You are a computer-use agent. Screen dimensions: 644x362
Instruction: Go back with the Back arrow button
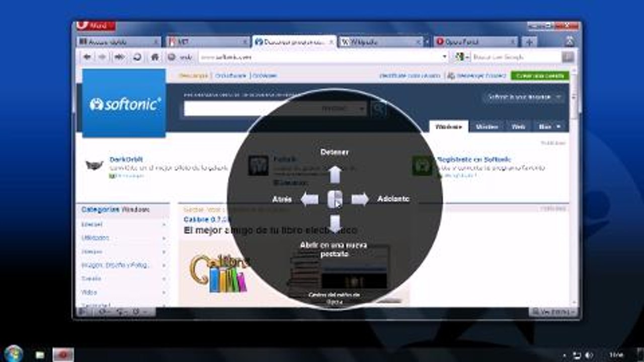(87, 57)
